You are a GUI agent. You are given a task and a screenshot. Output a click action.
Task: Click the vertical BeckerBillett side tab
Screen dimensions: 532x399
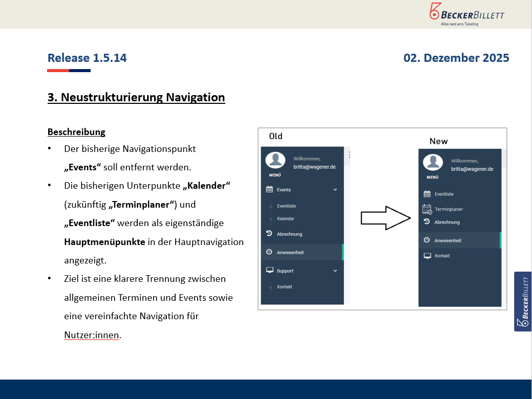[523, 301]
